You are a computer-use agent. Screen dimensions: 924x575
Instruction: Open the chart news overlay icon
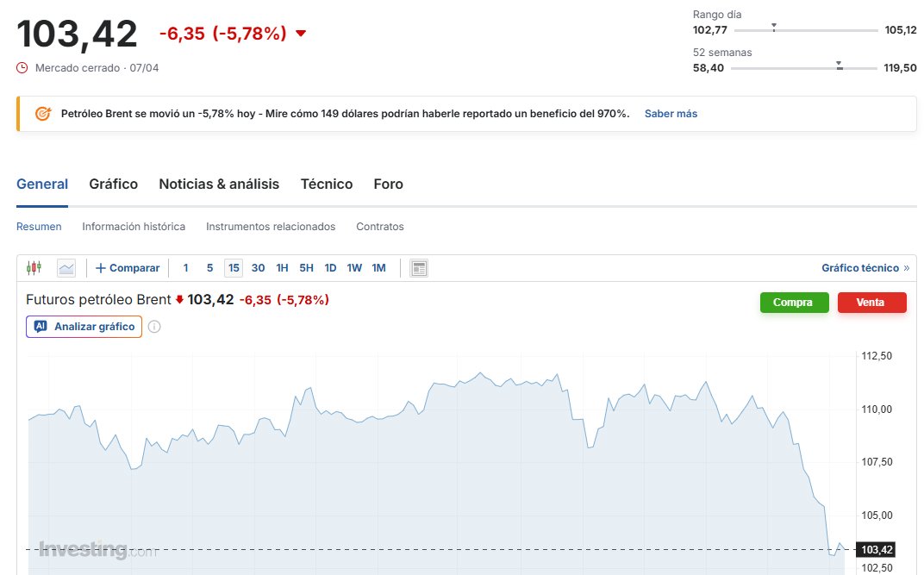419,268
